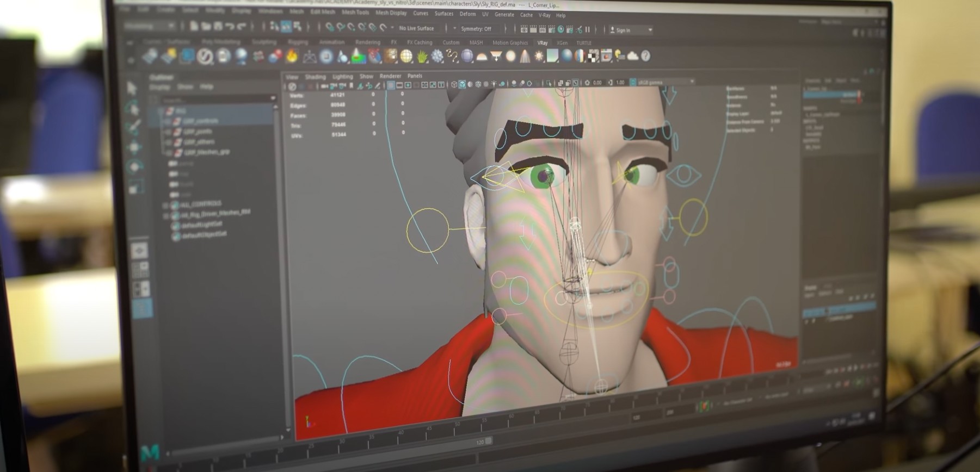
Task: Click the green grass fur shelf icon
Action: 422,56
